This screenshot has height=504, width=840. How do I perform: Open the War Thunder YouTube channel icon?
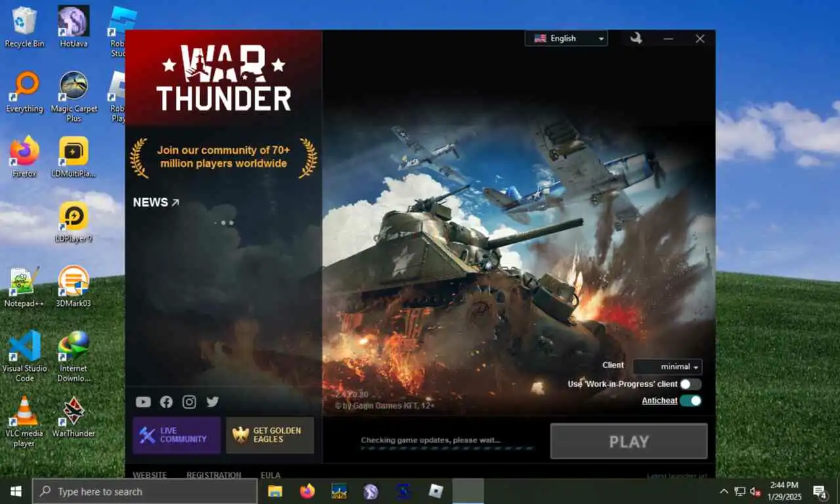click(143, 402)
